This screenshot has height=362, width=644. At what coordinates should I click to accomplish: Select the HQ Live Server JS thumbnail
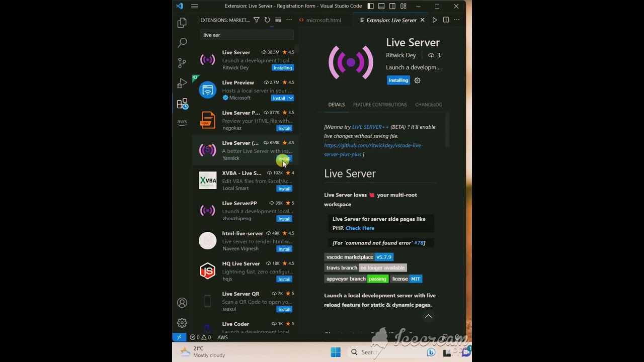pyautogui.click(x=208, y=271)
